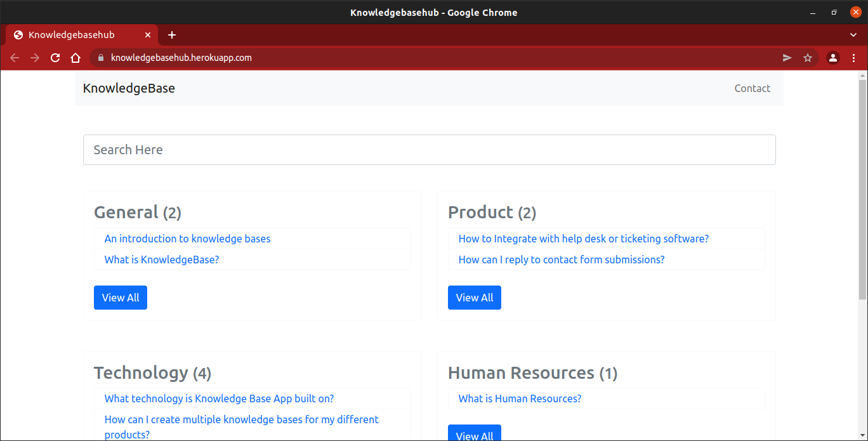This screenshot has height=441, width=868.
Task: Open the tab search chevron
Action: click(853, 35)
